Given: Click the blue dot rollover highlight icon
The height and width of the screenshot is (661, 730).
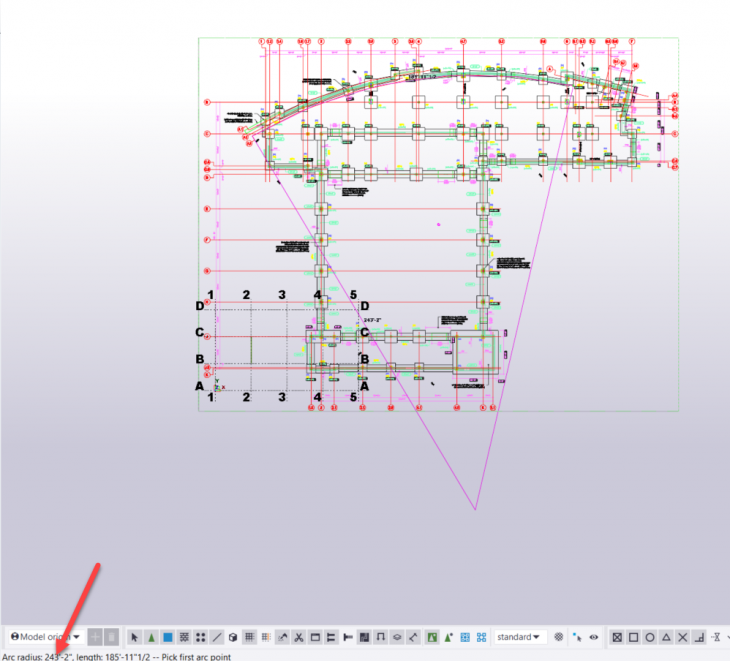Looking at the screenshot, I should [x=577, y=637].
